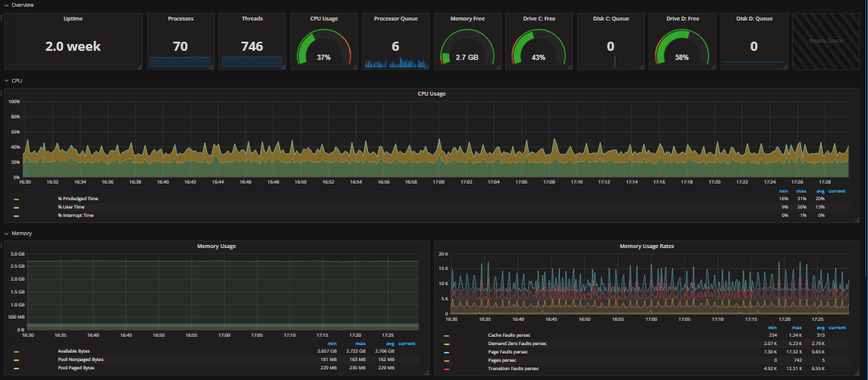Toggle the Transition Faults persec series
Screen dimensions: 868x380
(513, 369)
